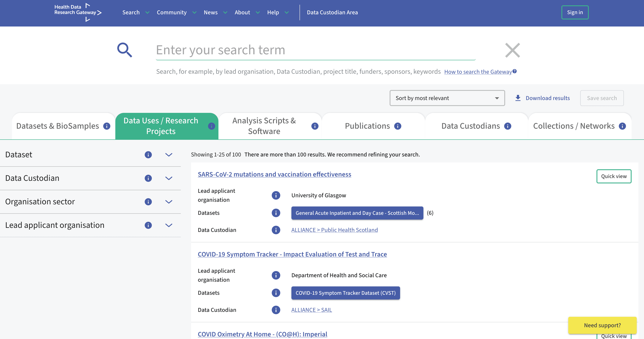Click Datasets info icon in COVID-19 Symptom Tracker result
This screenshot has width=644, height=339.
pos(276,293)
